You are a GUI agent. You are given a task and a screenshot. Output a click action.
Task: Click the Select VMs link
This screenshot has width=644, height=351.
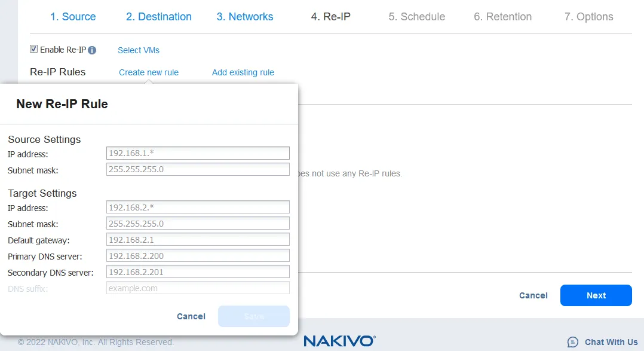pyautogui.click(x=139, y=50)
